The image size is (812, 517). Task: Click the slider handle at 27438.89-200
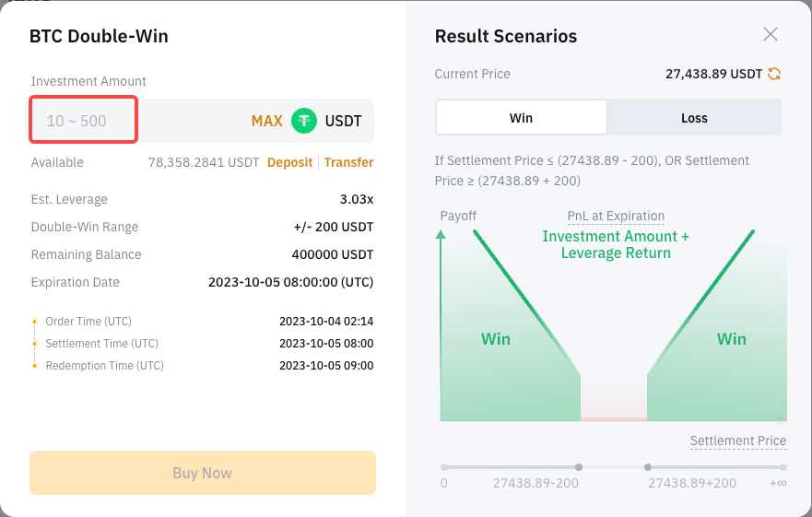point(579,467)
